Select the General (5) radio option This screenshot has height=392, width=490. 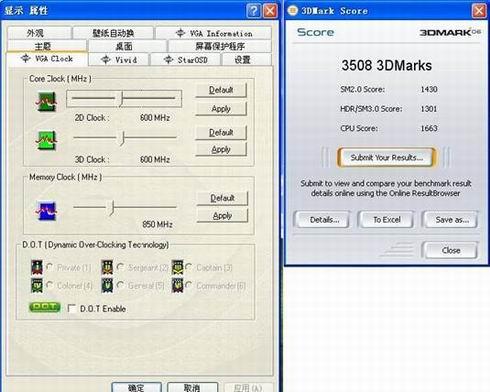coord(121,285)
